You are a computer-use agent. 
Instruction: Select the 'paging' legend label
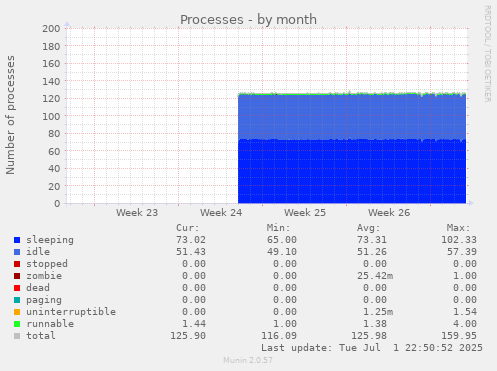tap(44, 300)
